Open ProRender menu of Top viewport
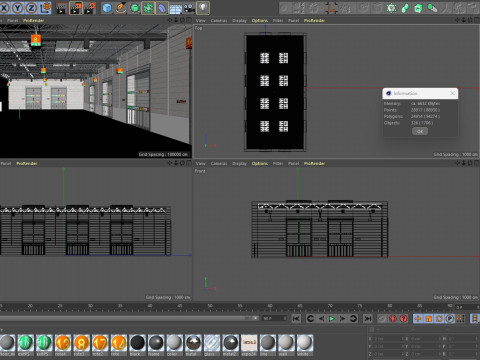This screenshot has width=480, height=360. click(x=314, y=21)
